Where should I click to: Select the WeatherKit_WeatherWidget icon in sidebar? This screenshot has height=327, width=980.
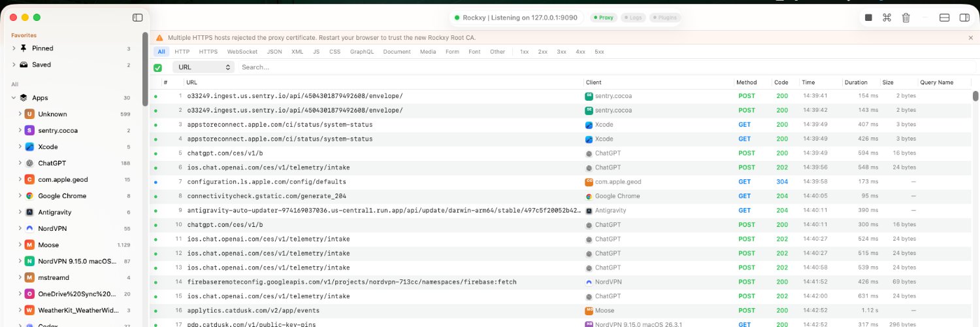click(29, 310)
